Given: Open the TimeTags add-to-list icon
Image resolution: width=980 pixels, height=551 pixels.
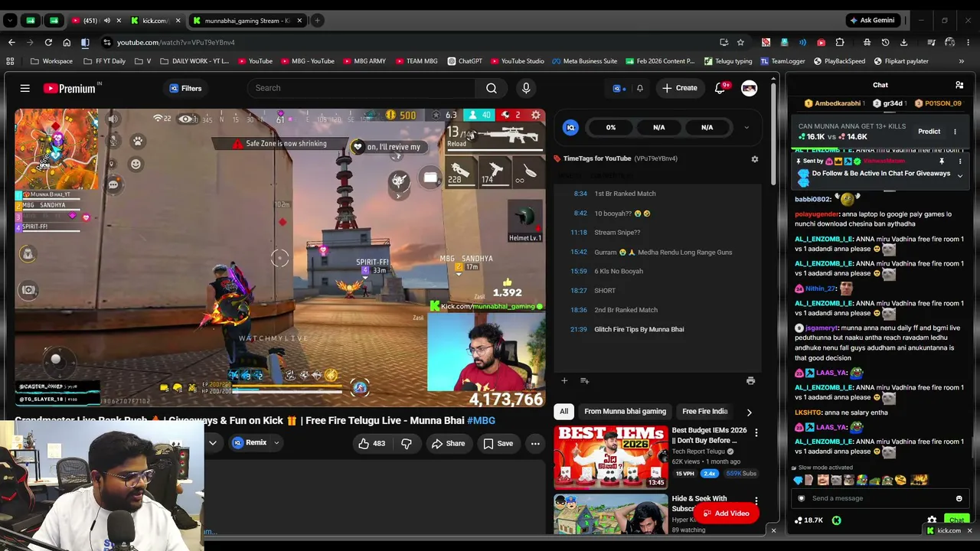Looking at the screenshot, I should click(x=584, y=380).
